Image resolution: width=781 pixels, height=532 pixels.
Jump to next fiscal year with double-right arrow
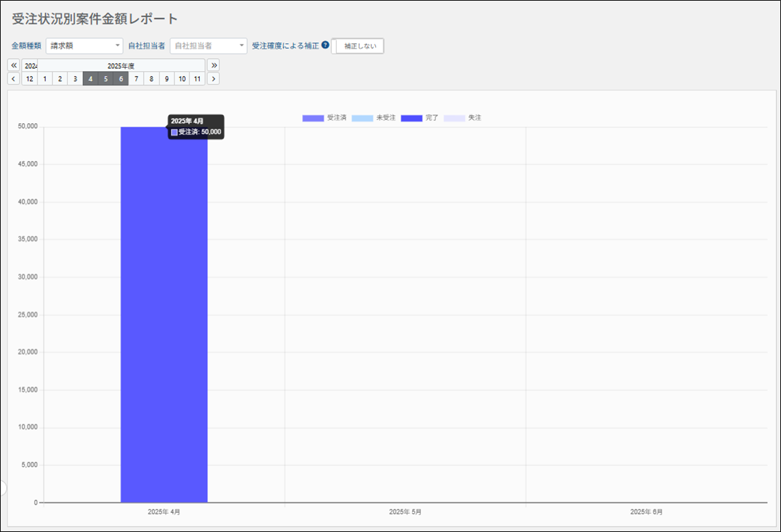pos(214,65)
